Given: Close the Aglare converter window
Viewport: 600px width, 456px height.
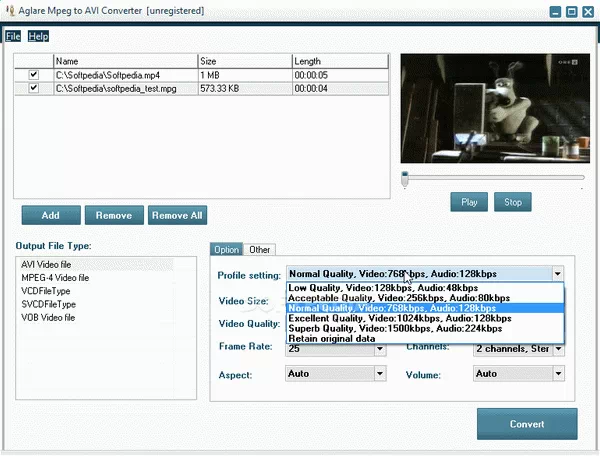Looking at the screenshot, I should 588,12.
